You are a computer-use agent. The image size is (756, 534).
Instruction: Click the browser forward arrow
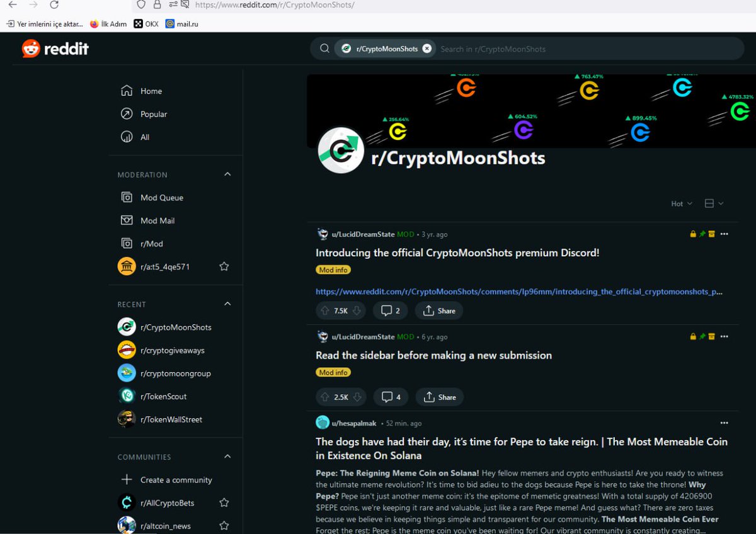[x=33, y=4]
